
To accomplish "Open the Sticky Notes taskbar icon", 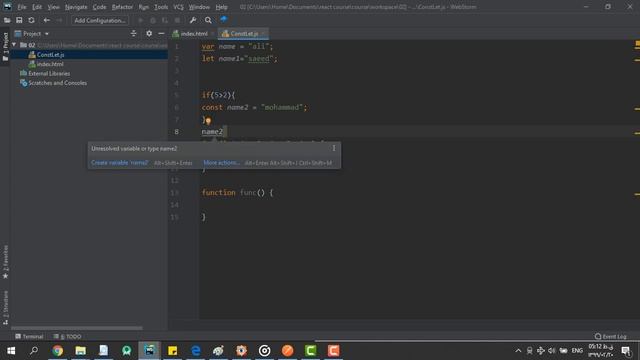I will (x=173, y=351).
